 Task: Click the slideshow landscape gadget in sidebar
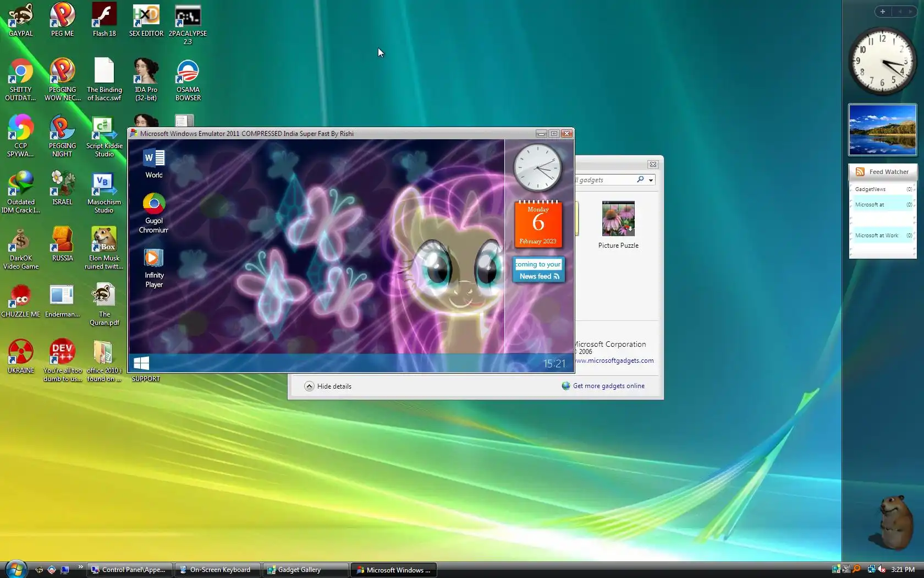(x=883, y=130)
